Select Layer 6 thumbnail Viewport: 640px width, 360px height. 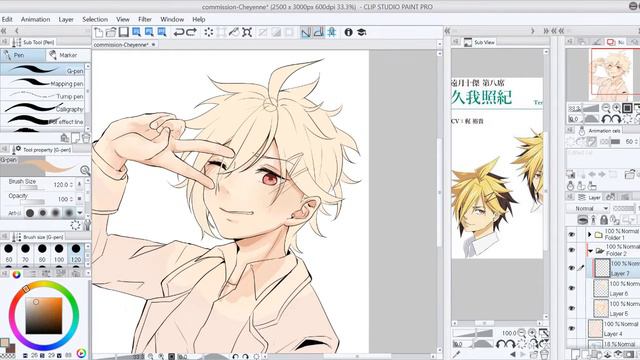[601, 288]
